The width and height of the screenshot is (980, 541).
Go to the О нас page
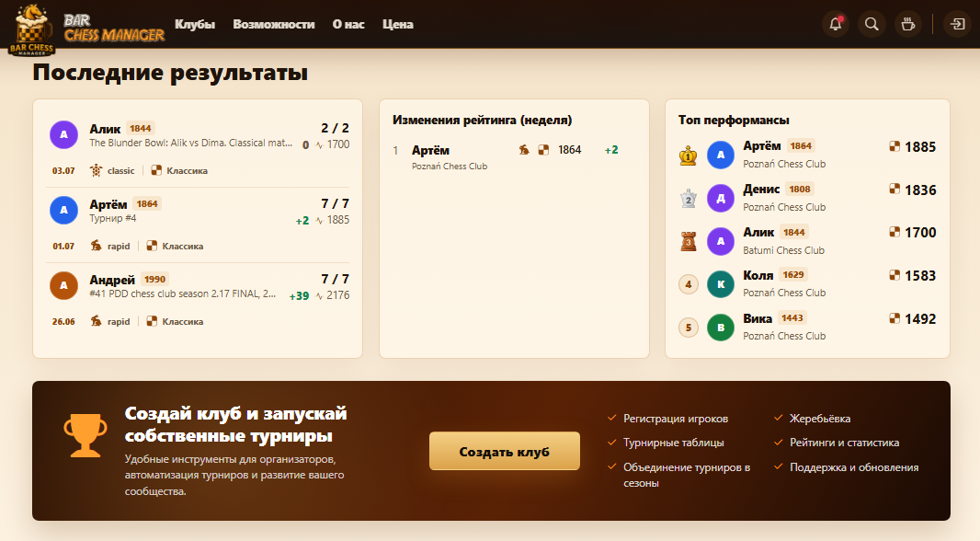click(x=348, y=25)
